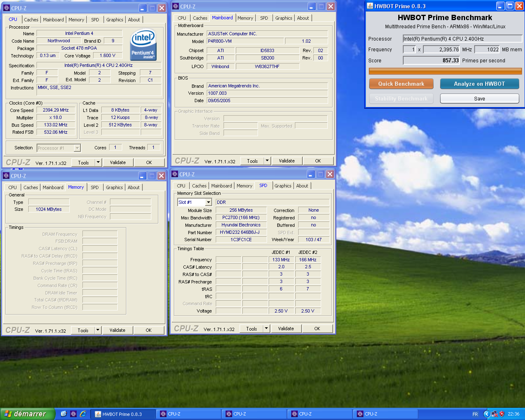Viewport: 525px width, 420px height.
Task: Expand hidden system tray icons arrow
Action: coord(487,414)
